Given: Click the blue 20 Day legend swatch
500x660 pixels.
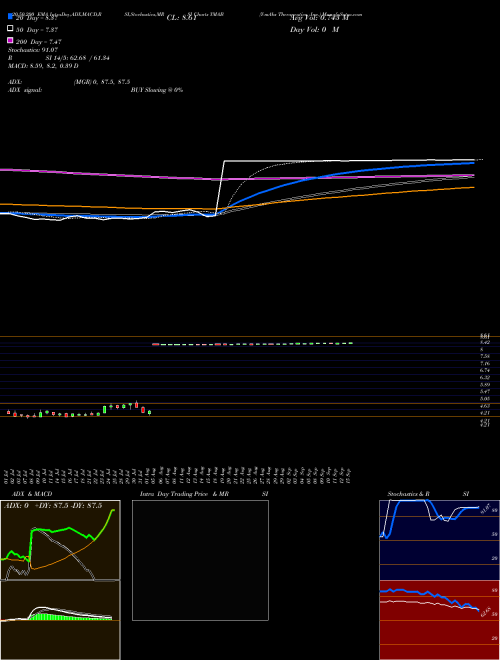Looking at the screenshot, I should 11,17.
